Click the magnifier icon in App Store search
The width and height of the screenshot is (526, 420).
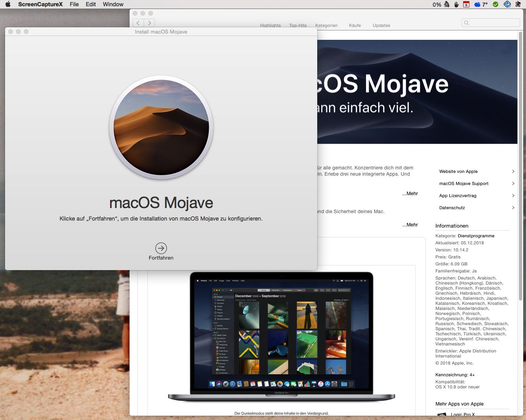(x=467, y=23)
